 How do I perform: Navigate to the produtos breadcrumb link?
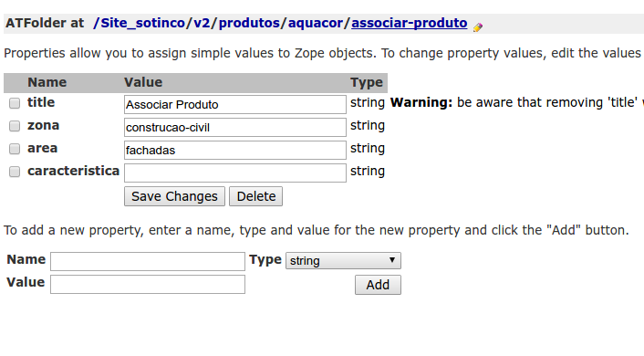click(x=249, y=23)
